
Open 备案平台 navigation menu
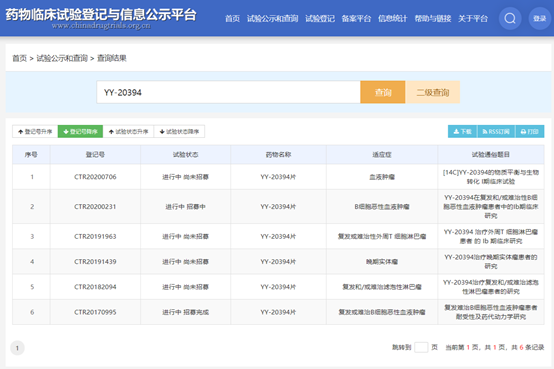(356, 18)
